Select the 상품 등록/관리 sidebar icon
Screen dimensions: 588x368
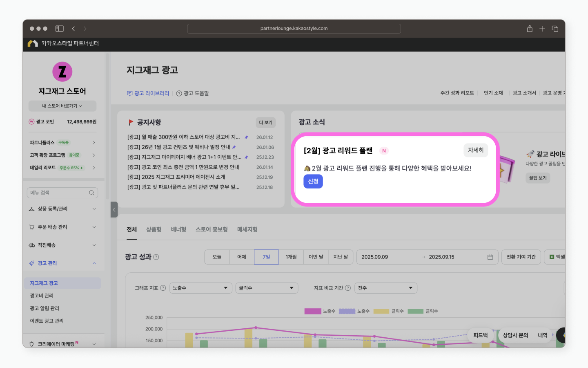[32, 209]
